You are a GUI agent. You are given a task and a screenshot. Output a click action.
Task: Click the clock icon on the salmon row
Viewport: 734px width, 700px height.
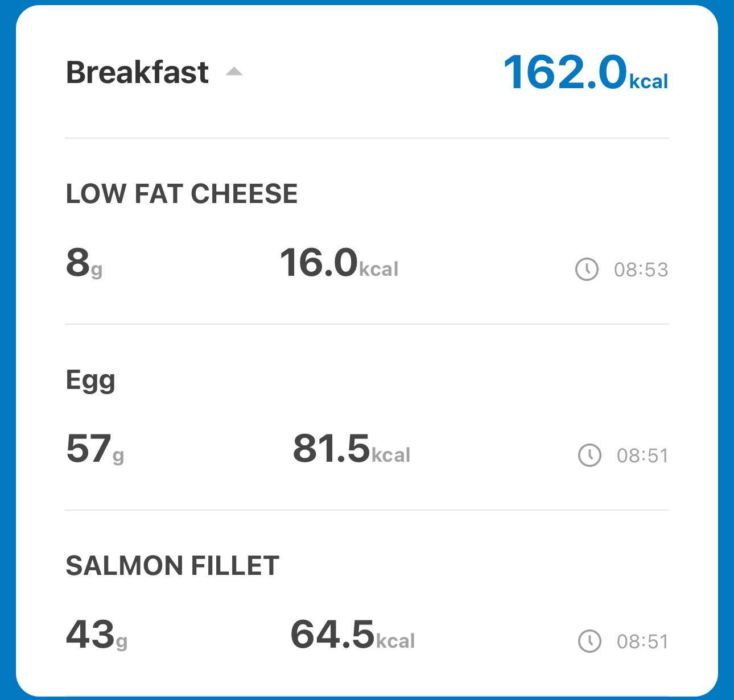589,641
